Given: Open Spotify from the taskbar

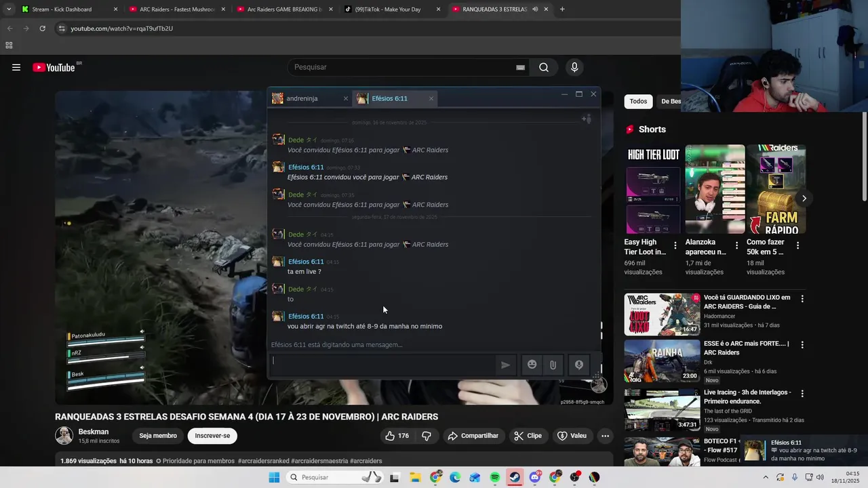Looking at the screenshot, I should pos(495,477).
